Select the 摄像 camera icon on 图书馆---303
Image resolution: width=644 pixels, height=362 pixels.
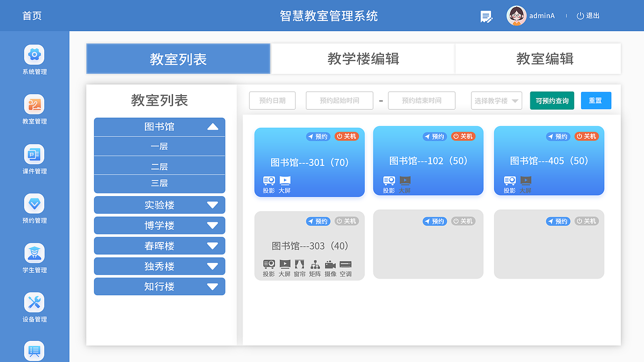tap(330, 264)
